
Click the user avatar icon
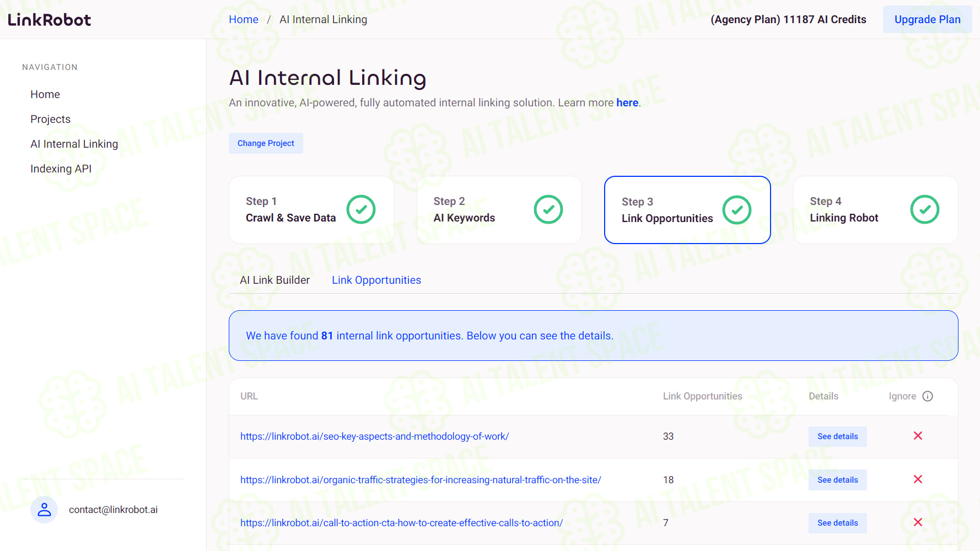pyautogui.click(x=44, y=510)
